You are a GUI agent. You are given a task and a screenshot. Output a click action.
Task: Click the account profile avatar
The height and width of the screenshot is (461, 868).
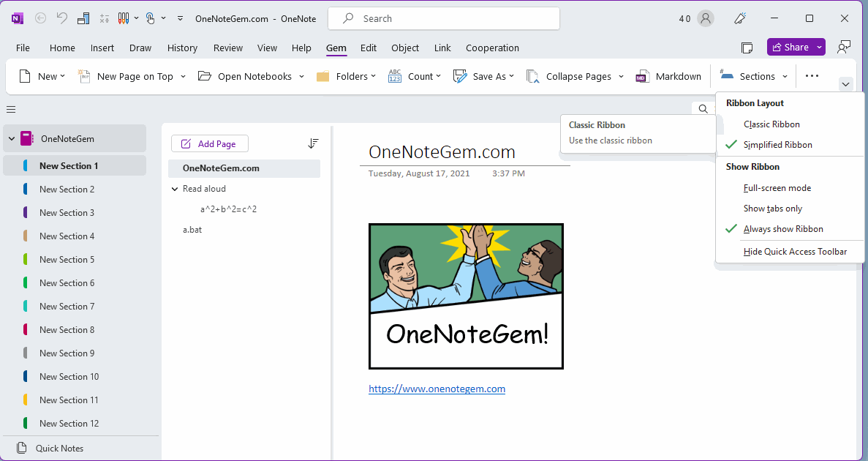coord(705,18)
